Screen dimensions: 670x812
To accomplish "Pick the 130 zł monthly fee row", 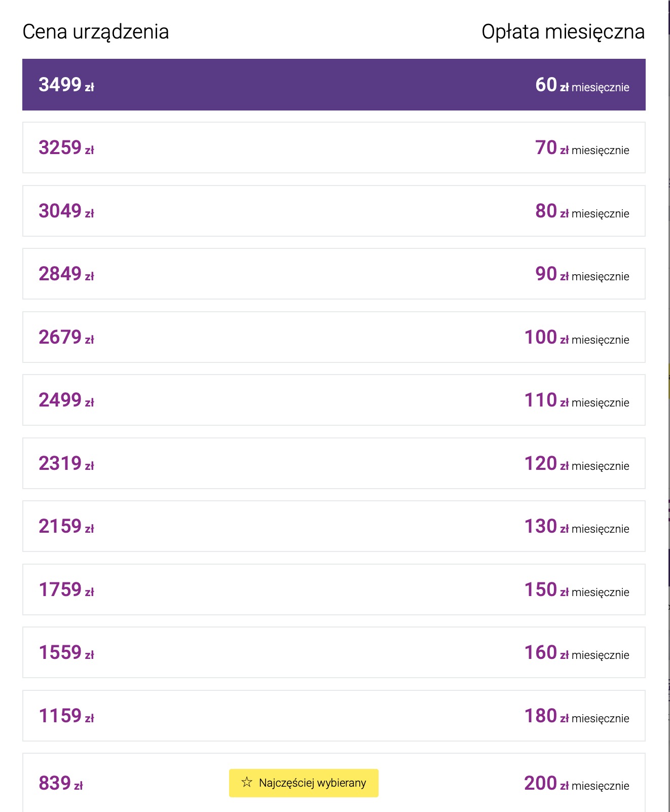I will click(333, 526).
